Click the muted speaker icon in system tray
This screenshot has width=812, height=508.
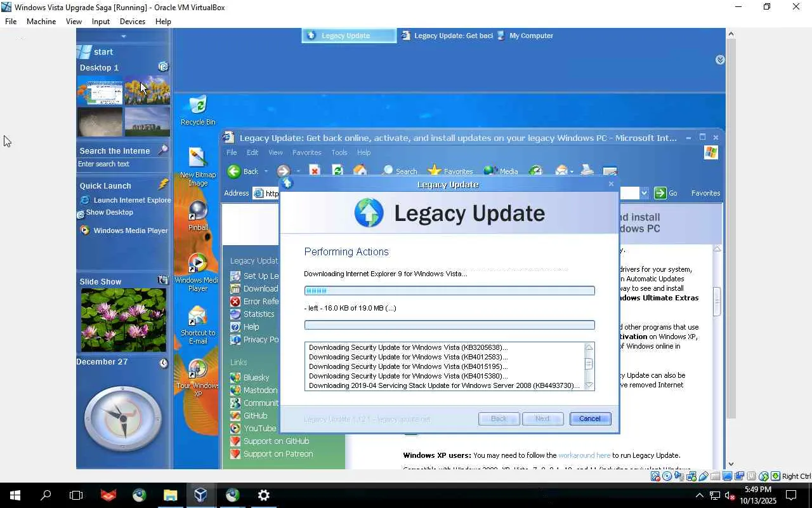tap(730, 495)
